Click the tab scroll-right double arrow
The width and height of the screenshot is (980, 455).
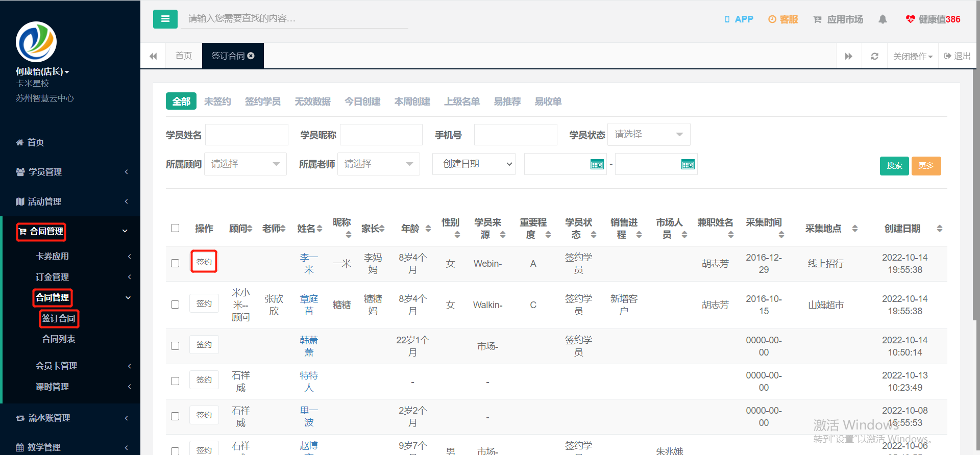coord(849,56)
